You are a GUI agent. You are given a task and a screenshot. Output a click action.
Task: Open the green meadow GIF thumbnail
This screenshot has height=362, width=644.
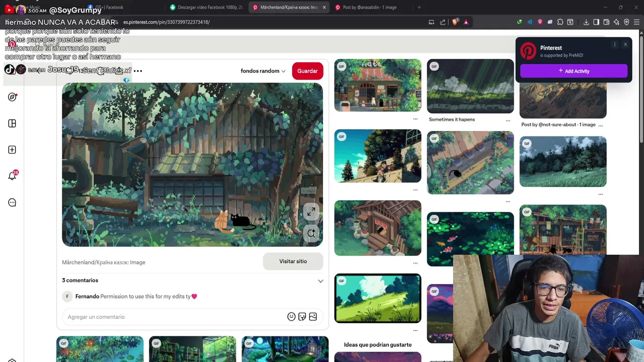click(378, 298)
